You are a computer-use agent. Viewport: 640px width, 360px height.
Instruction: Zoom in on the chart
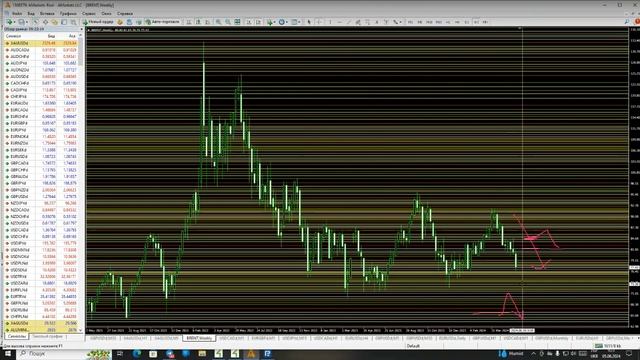click(x=219, y=22)
